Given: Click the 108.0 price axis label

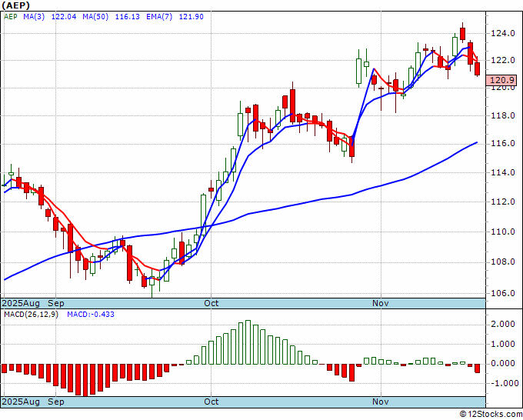Looking at the screenshot, I should (x=503, y=262).
